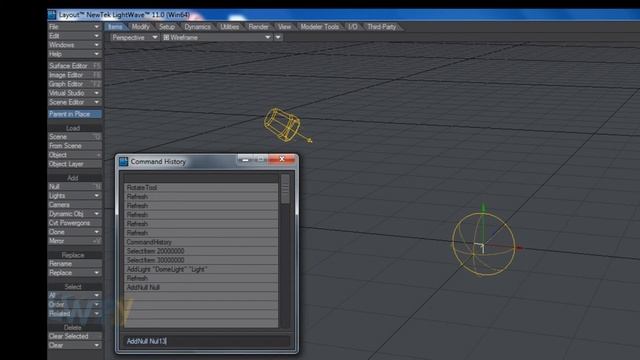Click the Mirror button
This screenshot has width=640, height=360.
tap(74, 241)
